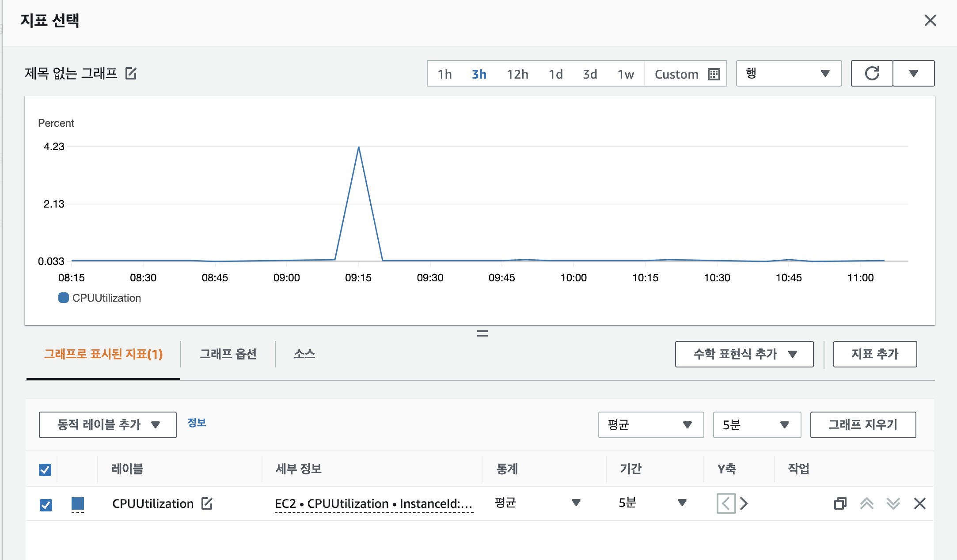Edit the untitled graph title pencil icon
957x560 pixels.
pos(131,73)
